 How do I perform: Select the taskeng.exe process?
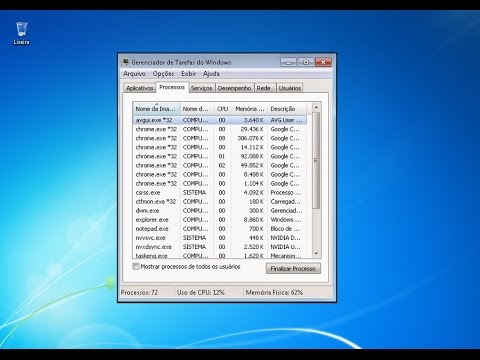click(219, 255)
